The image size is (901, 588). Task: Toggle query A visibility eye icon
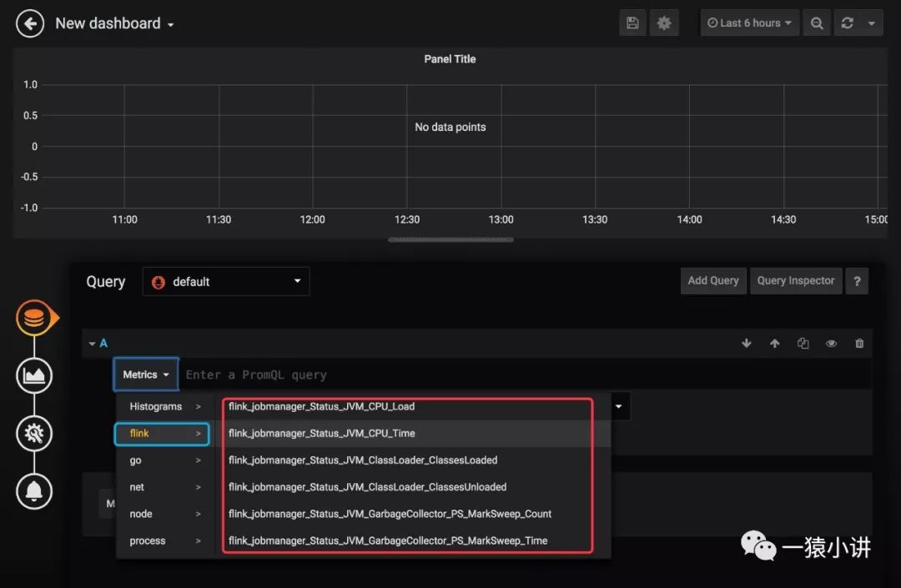(831, 344)
